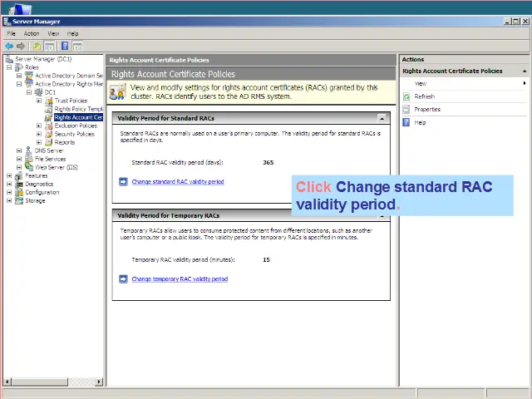Click the Up one level toolbar icon
Screen dimensions: 532x399
tap(37, 46)
